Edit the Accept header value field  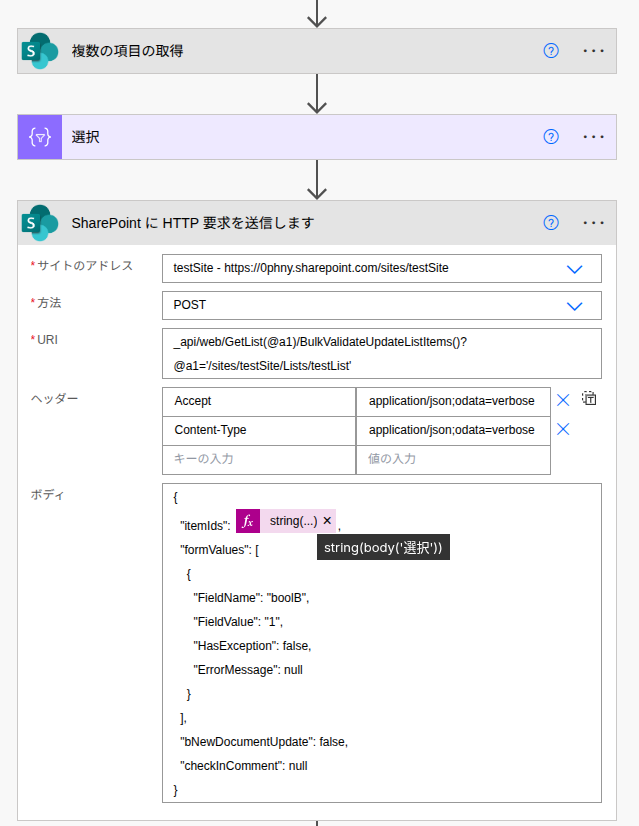point(453,401)
